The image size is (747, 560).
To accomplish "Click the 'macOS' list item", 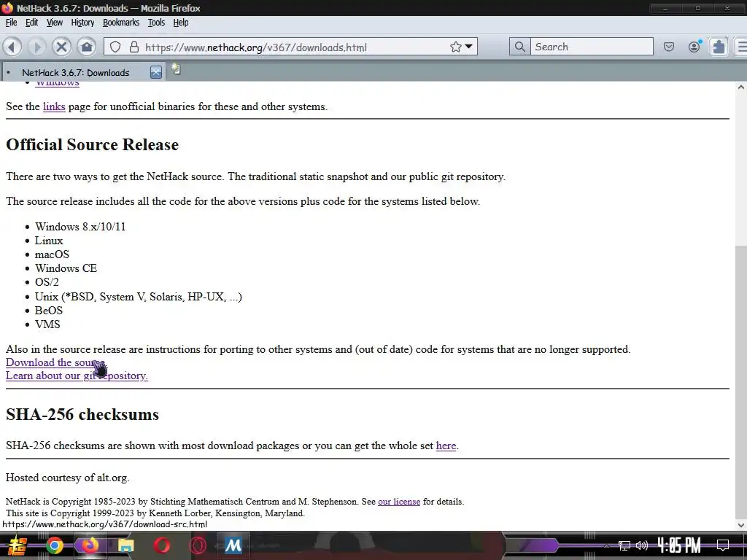I will [52, 254].
